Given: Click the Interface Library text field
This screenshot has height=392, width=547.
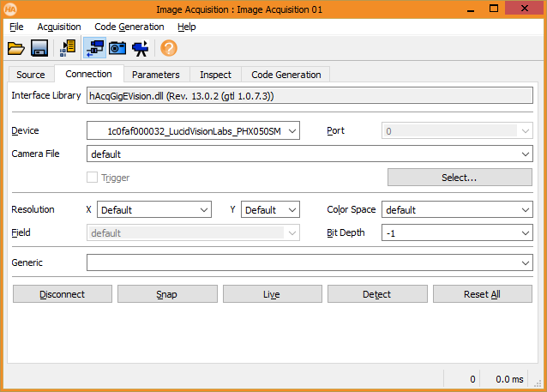Looking at the screenshot, I should (310, 95).
